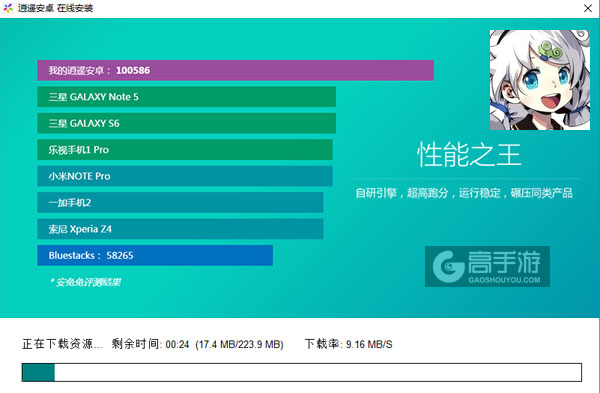
Task: Click the anime mascot girl picture
Action: coord(540,80)
